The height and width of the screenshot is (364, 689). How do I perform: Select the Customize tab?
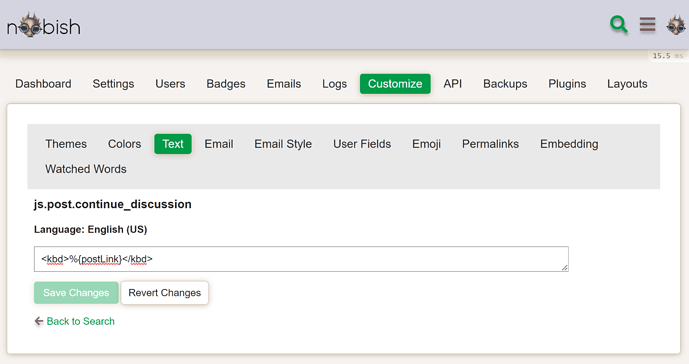click(x=395, y=84)
